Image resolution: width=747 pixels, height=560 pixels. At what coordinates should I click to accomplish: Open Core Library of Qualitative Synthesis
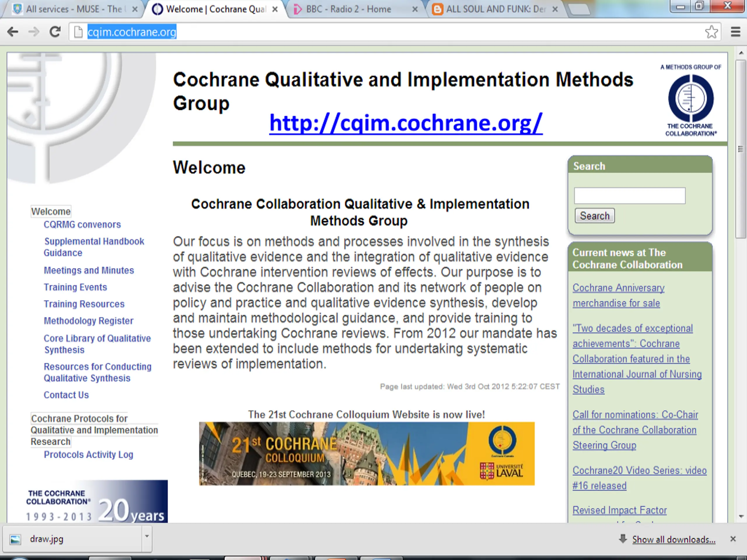[97, 344]
